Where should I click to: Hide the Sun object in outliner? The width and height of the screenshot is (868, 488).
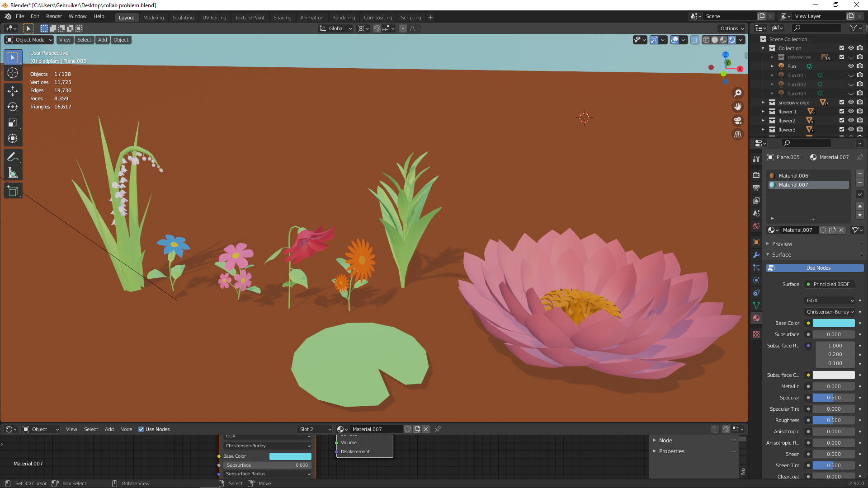click(x=851, y=66)
